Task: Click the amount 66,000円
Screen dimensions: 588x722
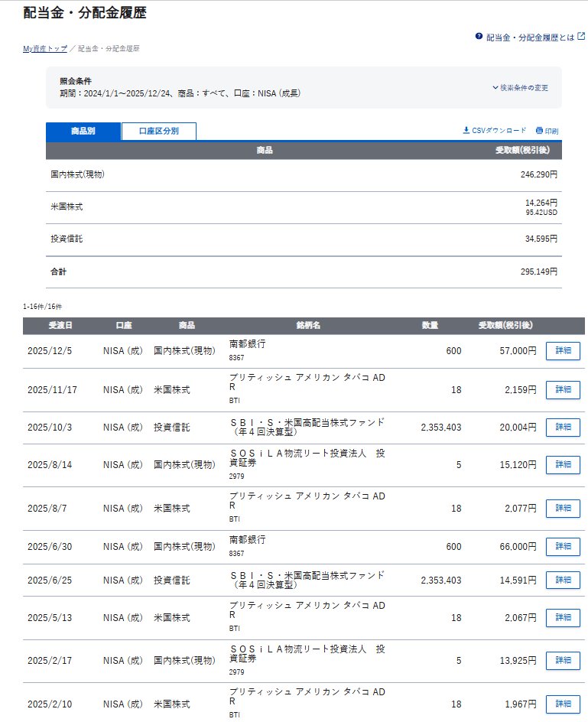Action: [x=518, y=547]
